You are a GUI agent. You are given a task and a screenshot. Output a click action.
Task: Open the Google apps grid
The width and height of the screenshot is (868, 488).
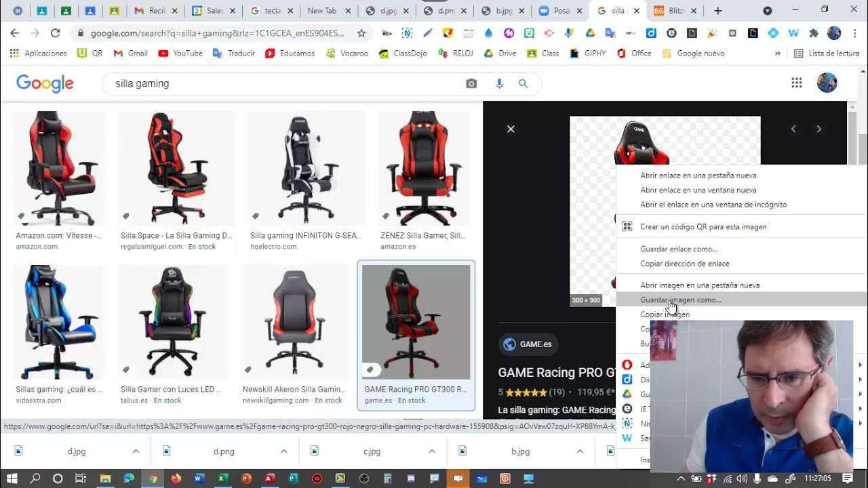(797, 83)
